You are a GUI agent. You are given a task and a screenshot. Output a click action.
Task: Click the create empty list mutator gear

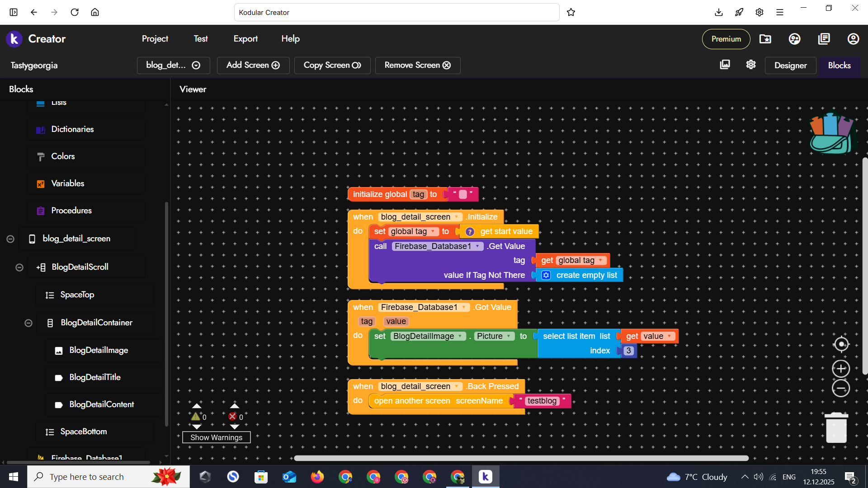point(546,275)
